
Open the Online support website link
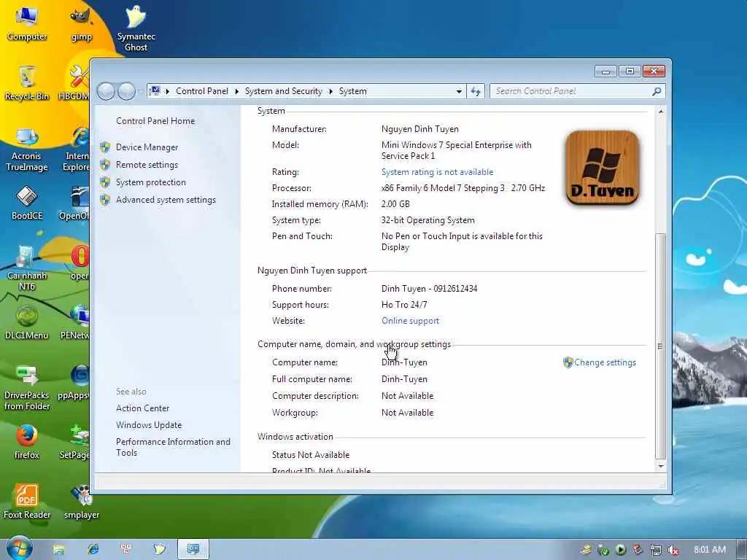click(x=410, y=321)
